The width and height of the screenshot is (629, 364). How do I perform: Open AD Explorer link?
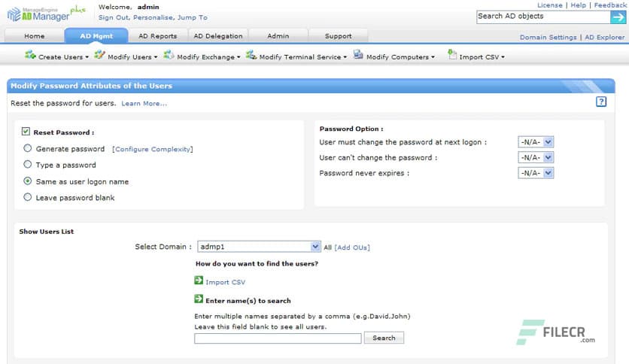point(604,38)
